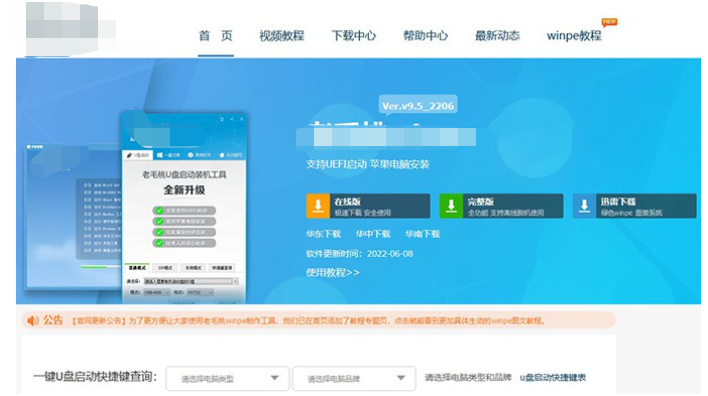Click the first green checkmark in the software preview
The image size is (708, 396).
click(159, 210)
